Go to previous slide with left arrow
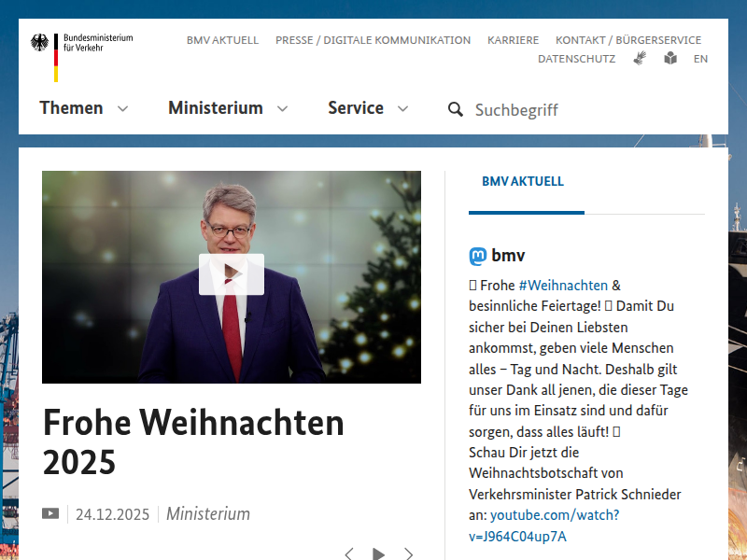The height and width of the screenshot is (560, 747). click(349, 553)
